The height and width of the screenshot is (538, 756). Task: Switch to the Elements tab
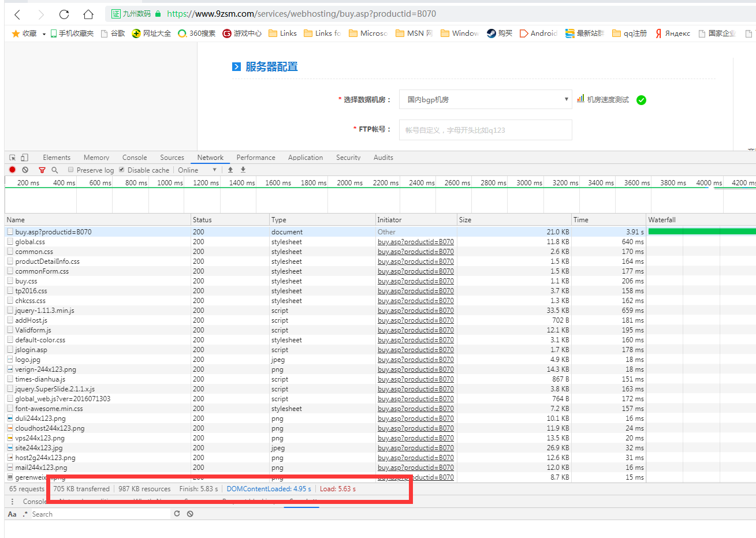pyautogui.click(x=57, y=158)
